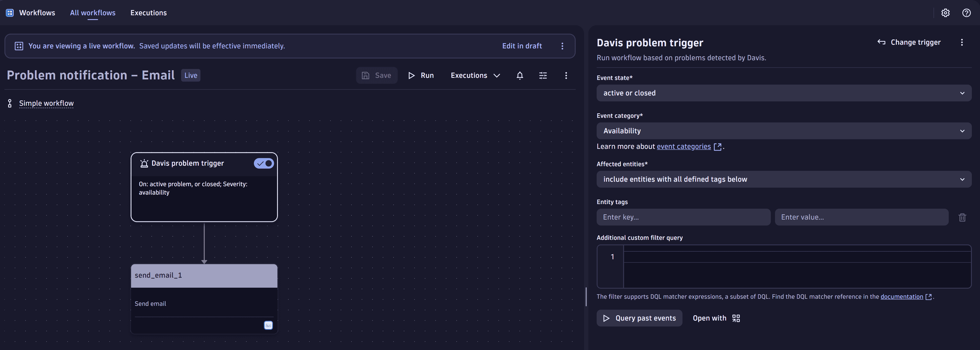
Task: Open settings gear in top bar
Action: pyautogui.click(x=945, y=13)
